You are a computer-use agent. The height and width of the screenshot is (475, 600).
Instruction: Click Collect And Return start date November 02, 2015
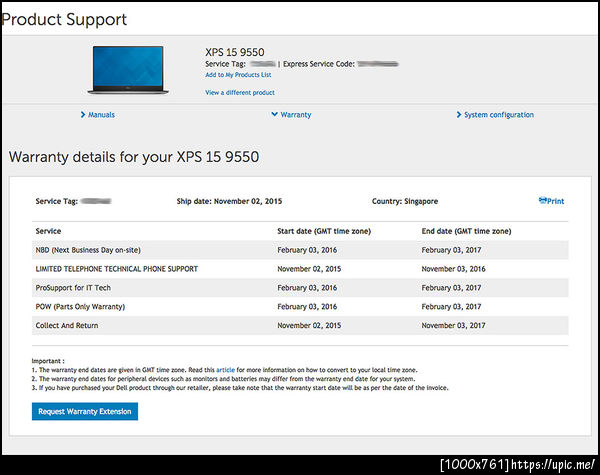point(309,325)
